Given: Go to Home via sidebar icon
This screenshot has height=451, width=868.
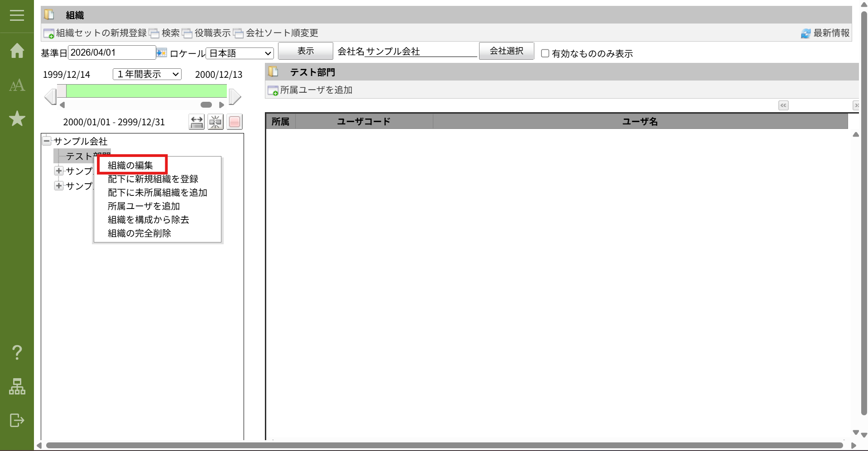Looking at the screenshot, I should tap(17, 50).
